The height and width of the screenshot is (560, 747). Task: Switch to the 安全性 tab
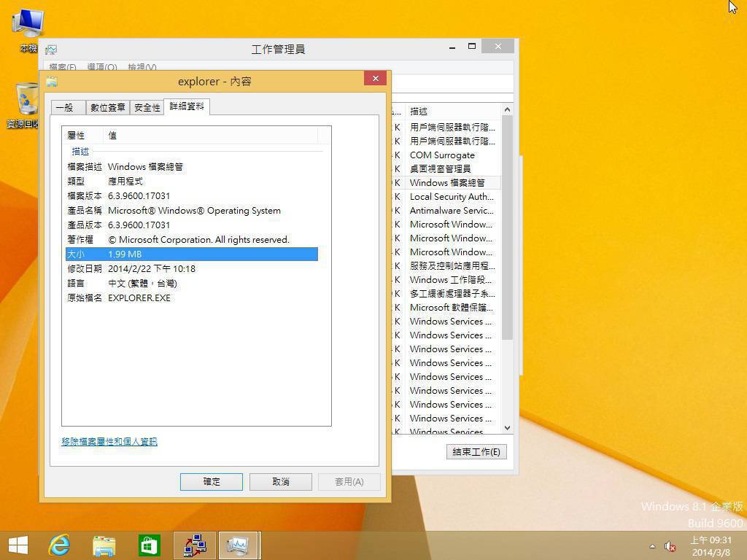pyautogui.click(x=147, y=108)
